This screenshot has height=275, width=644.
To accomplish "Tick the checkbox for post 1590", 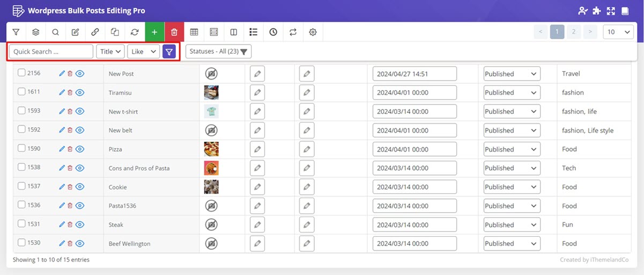I will click(21, 148).
